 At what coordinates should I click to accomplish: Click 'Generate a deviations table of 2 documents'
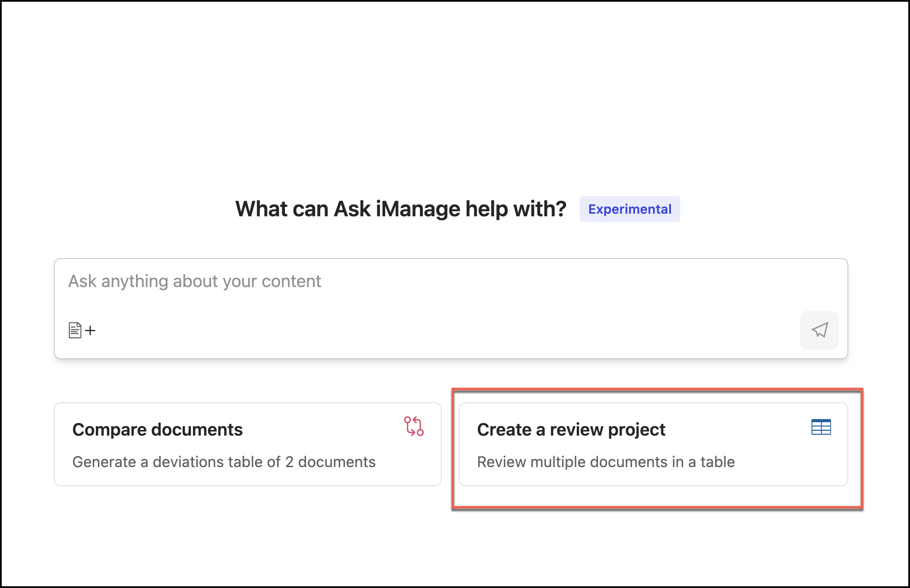(x=224, y=462)
